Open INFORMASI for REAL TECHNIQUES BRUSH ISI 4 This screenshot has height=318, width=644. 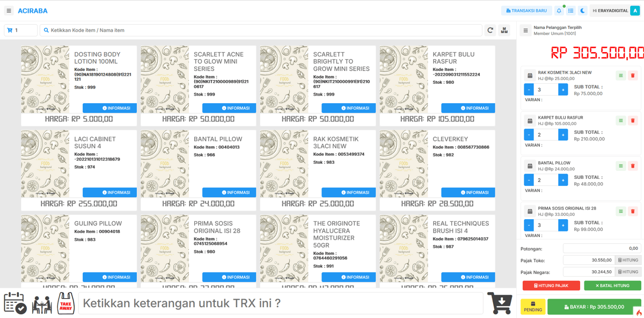coord(468,277)
